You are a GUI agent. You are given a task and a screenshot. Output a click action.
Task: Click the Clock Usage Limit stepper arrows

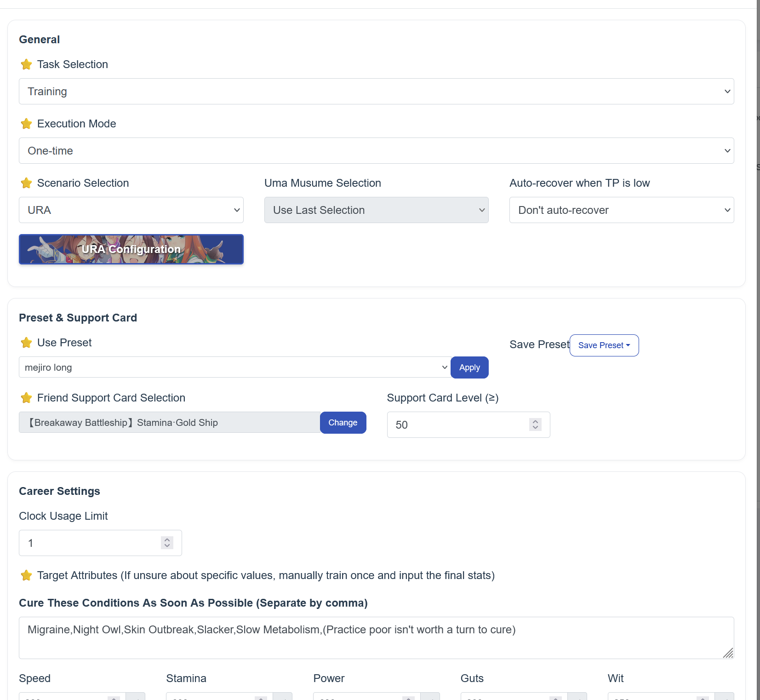point(167,543)
